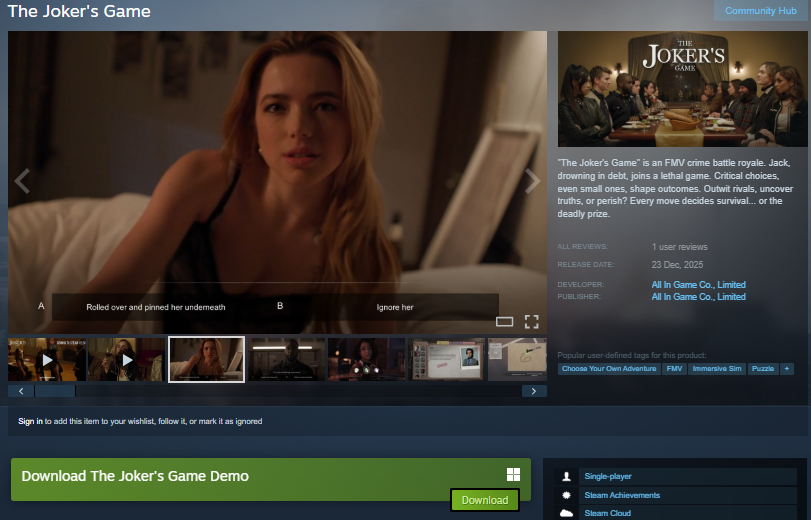Screen dimensions: 811x520
Task: Expand tags with the plus button
Action: [787, 368]
